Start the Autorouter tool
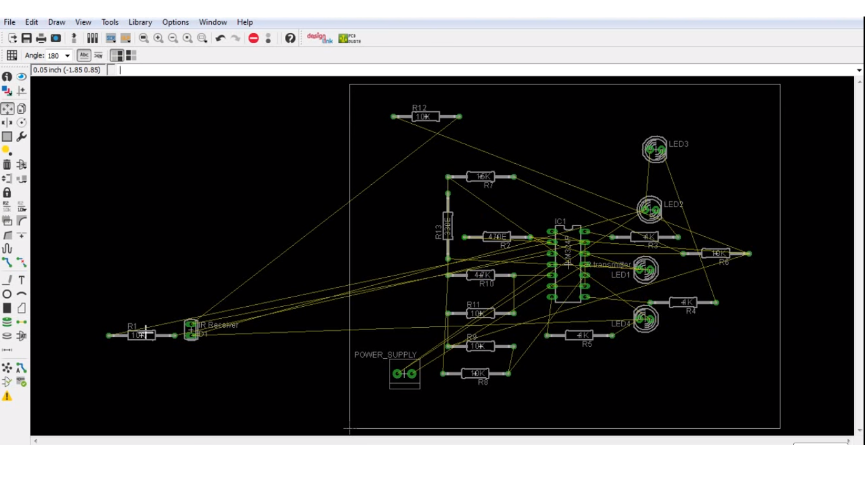Screen dimensions: 868x489 [x=22, y=368]
